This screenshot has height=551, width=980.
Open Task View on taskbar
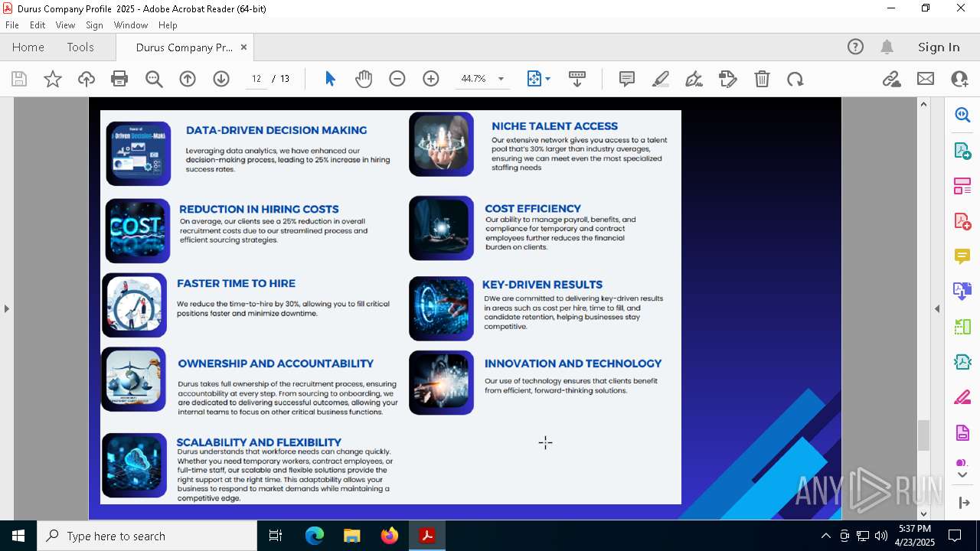point(276,536)
